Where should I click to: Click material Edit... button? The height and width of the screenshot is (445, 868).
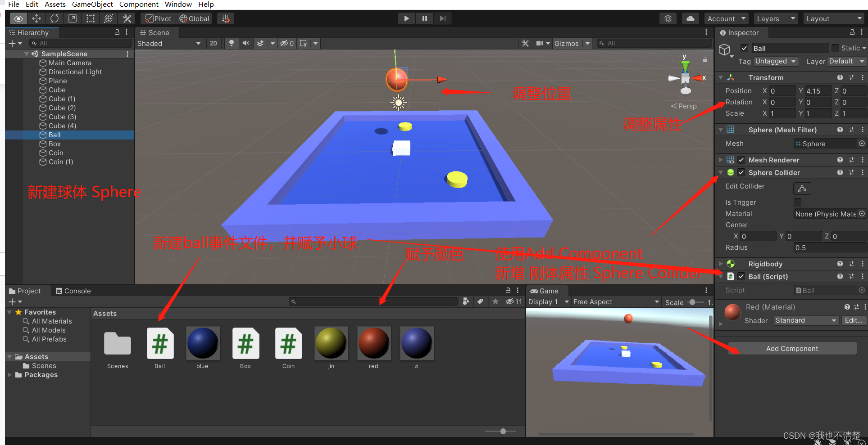click(853, 320)
